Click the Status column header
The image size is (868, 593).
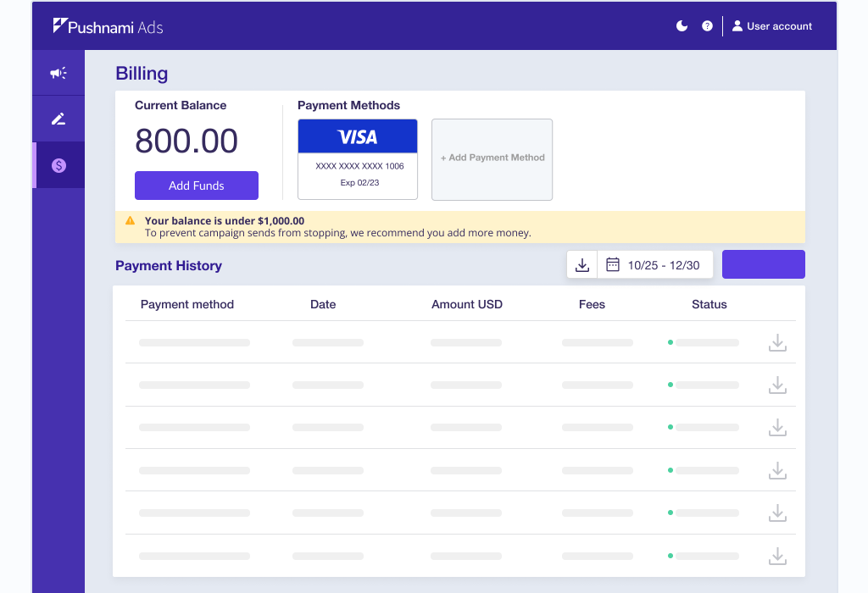709,304
